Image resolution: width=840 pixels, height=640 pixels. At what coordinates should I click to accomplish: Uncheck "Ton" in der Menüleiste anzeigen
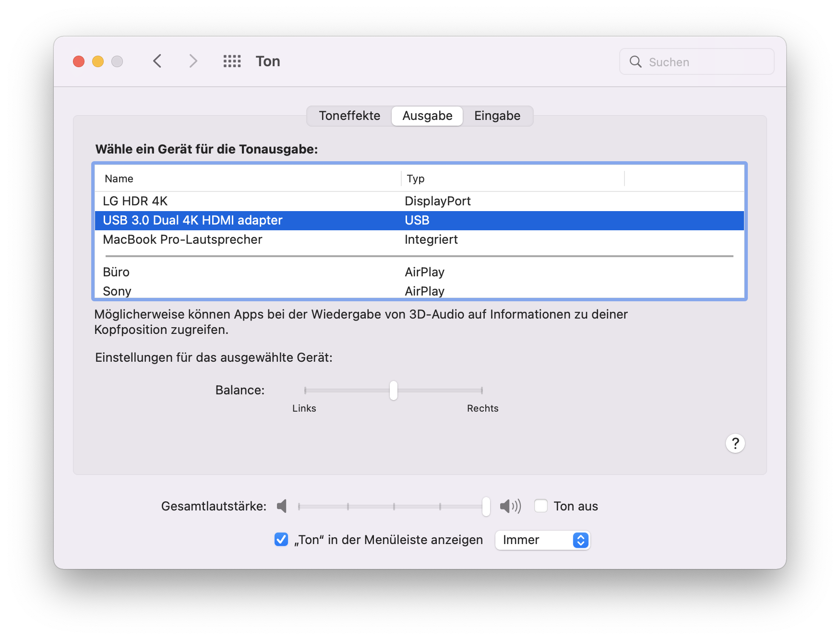(x=281, y=540)
